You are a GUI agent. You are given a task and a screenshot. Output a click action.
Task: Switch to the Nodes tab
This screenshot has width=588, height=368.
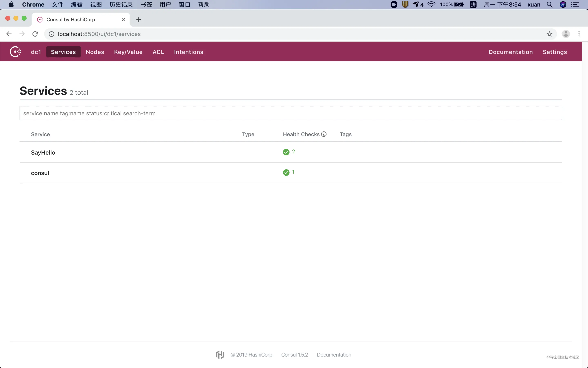point(95,52)
